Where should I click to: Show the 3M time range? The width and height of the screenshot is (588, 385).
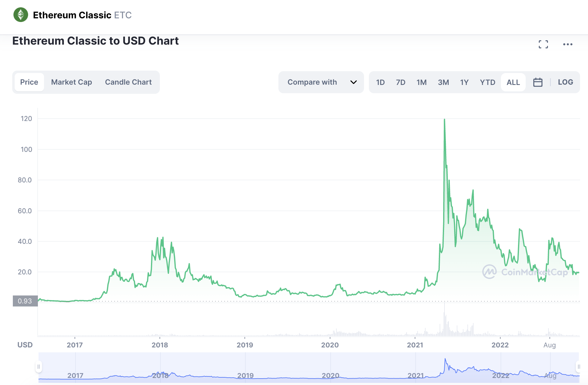coord(443,82)
